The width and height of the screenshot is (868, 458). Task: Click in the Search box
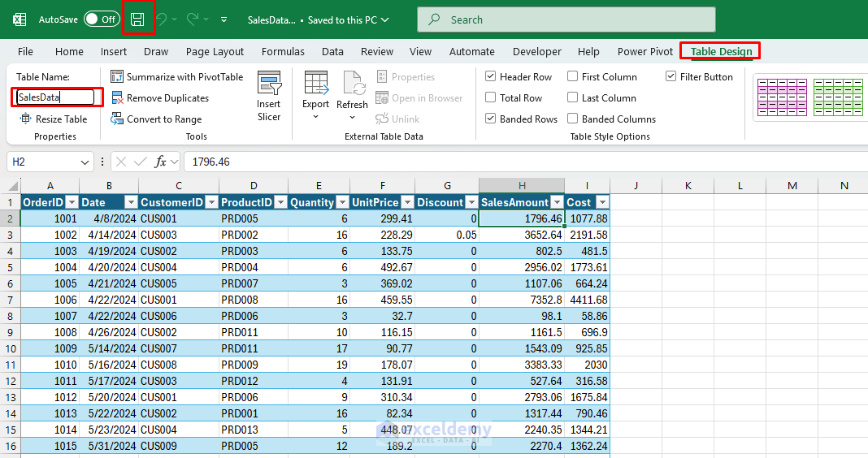[x=566, y=19]
